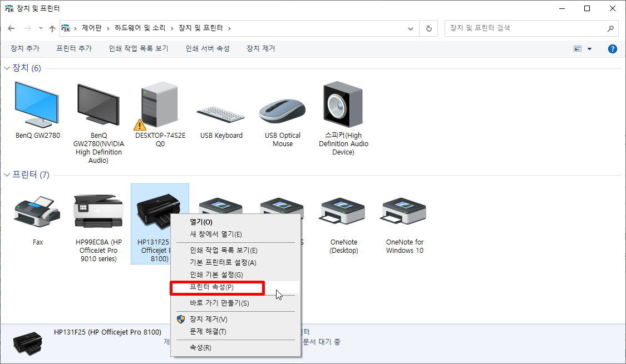Click the search magnifier icon
The width and height of the screenshot is (626, 364).
pyautogui.click(x=610, y=28)
